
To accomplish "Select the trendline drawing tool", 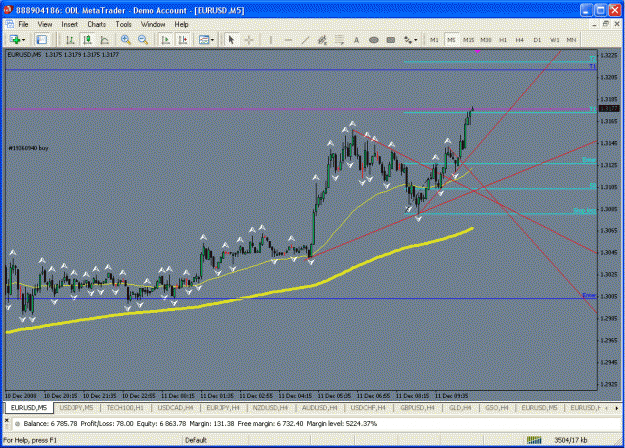I will pos(305,40).
